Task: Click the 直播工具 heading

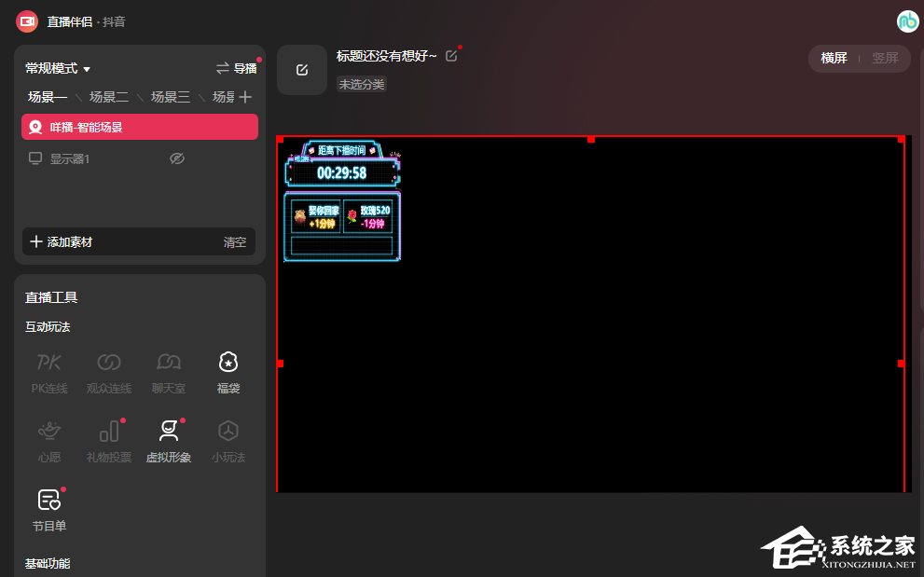Action: tap(51, 297)
